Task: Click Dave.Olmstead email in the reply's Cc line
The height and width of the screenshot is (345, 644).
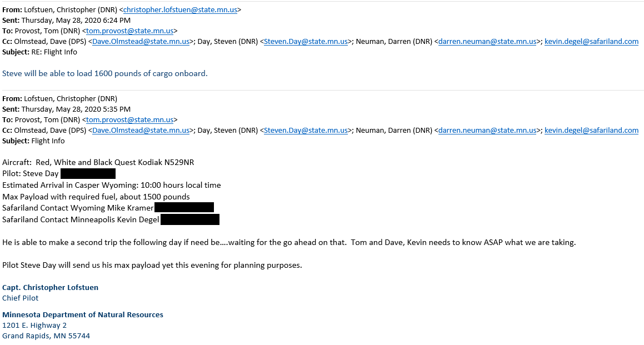Action: pyautogui.click(x=141, y=41)
